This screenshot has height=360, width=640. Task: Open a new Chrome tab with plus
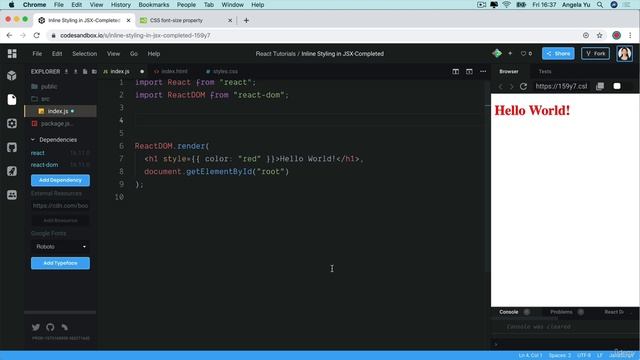click(246, 20)
